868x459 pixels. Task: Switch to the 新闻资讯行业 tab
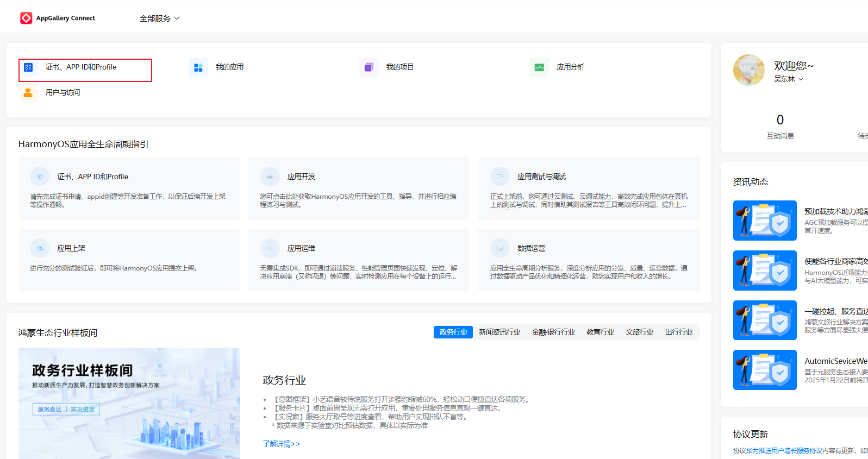[x=499, y=332]
